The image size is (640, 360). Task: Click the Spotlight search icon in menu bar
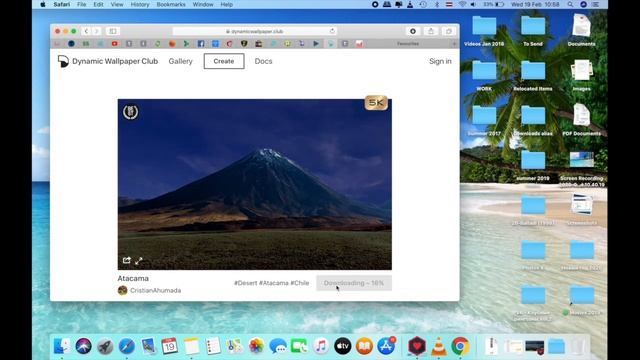[x=570, y=4]
